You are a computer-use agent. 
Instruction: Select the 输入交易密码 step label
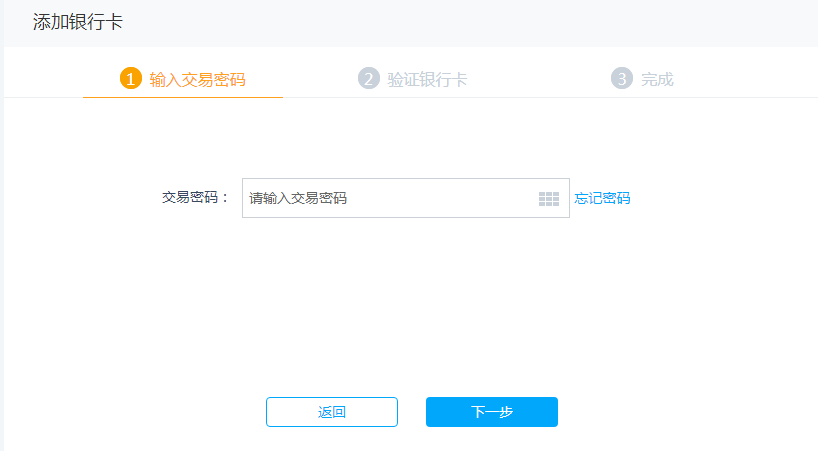tap(197, 79)
